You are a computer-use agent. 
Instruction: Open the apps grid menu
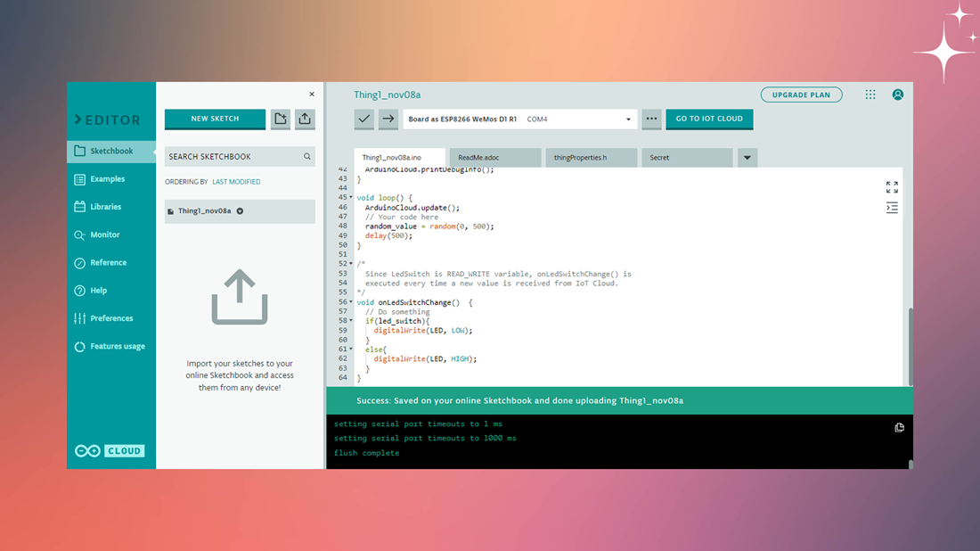[x=870, y=95]
